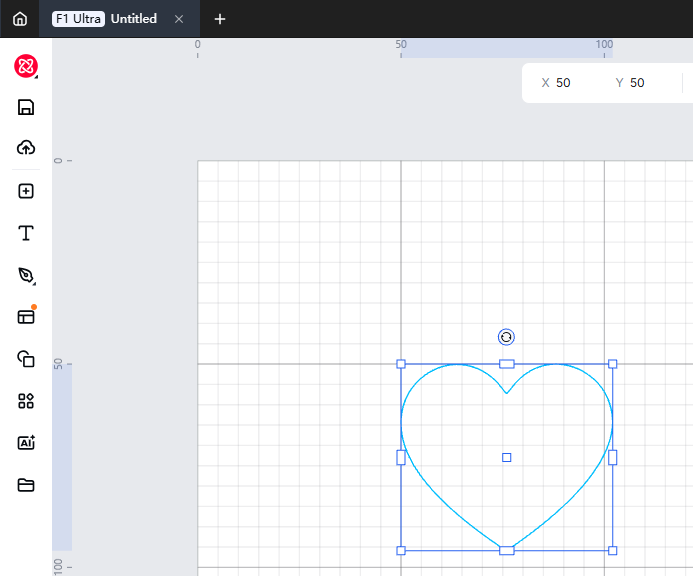Open the red xTool logo menu
The image size is (693, 576).
point(26,67)
